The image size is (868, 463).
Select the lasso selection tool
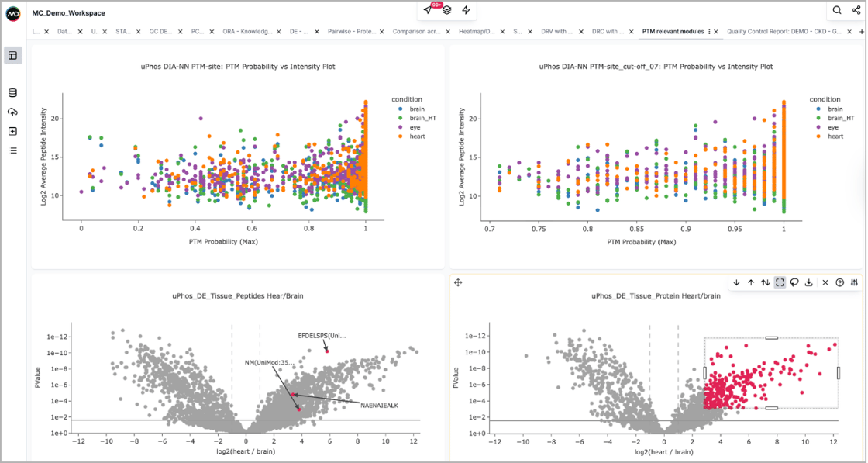[794, 283]
